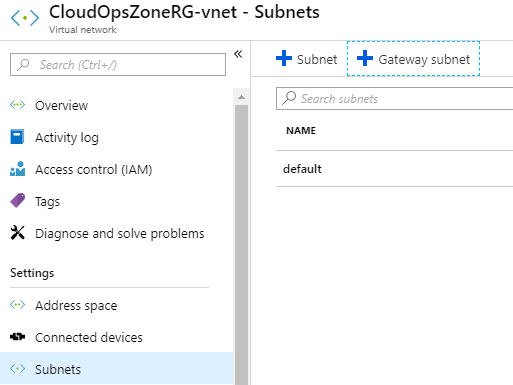Focus the Search (Ctrl+/) input field
This screenshot has width=513, height=385.
[x=118, y=64]
